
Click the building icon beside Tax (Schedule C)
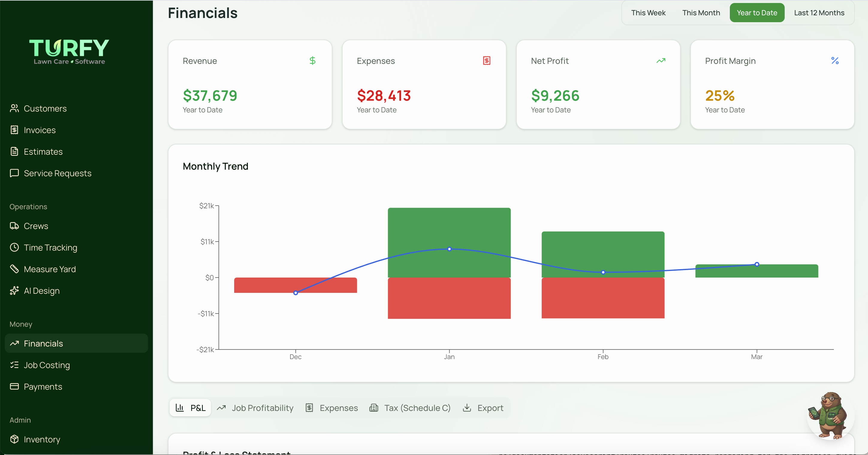pos(374,408)
